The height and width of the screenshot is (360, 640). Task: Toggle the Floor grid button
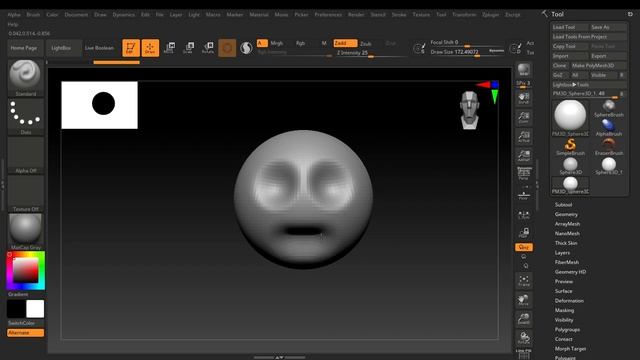click(x=524, y=195)
